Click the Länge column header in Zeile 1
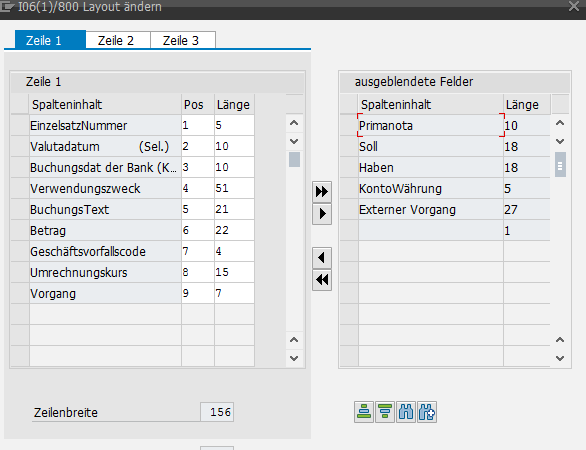This screenshot has width=586, height=450. (x=234, y=105)
